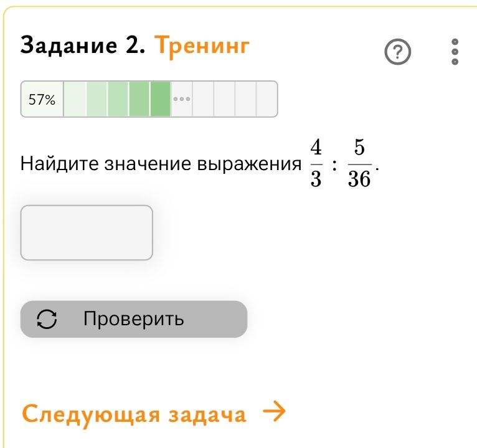Click the fraction 5/36 in the expression

coord(359,163)
